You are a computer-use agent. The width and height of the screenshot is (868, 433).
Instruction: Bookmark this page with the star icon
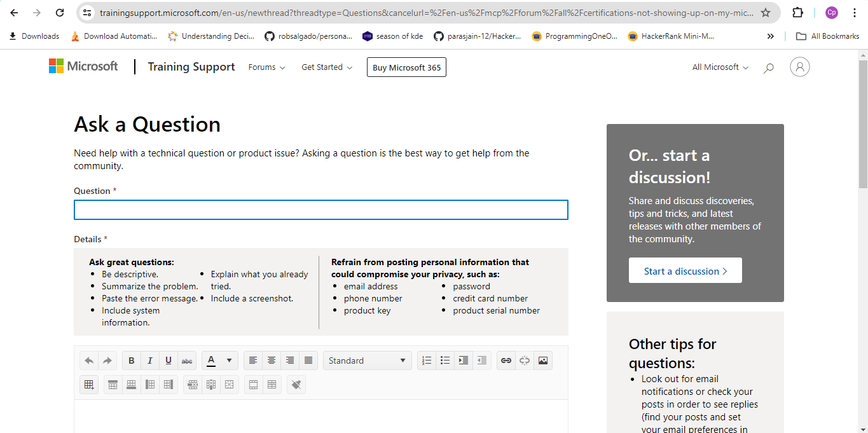[766, 13]
